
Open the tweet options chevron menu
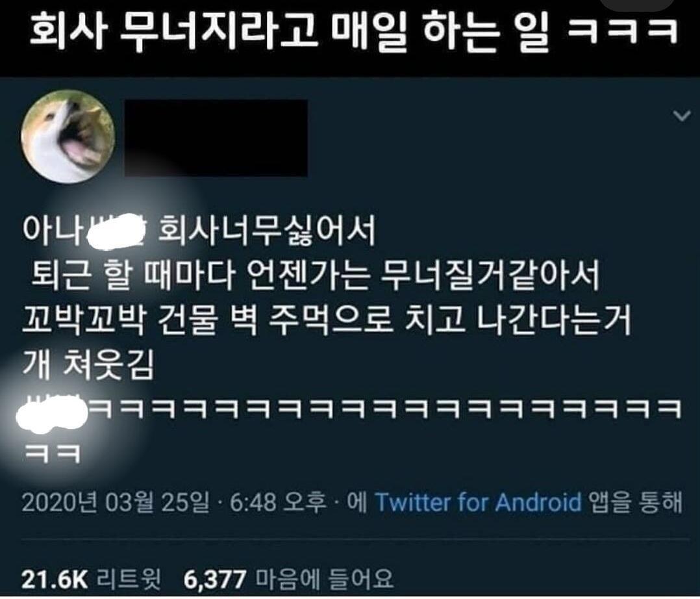coord(682,116)
